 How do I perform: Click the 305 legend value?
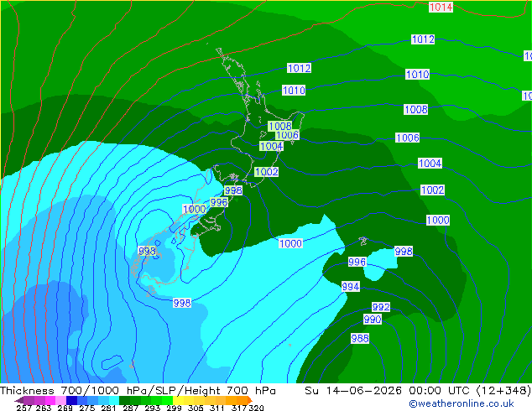pos(196,408)
